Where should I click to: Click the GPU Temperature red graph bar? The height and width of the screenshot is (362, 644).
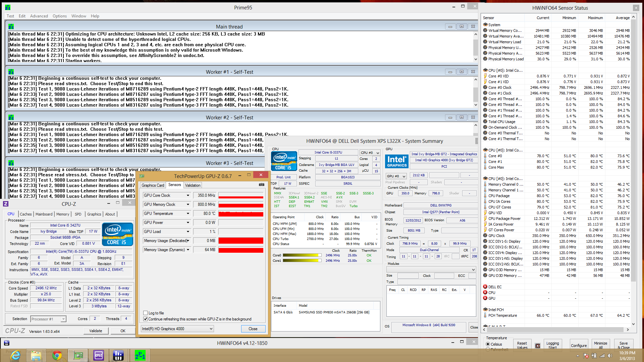(x=240, y=214)
